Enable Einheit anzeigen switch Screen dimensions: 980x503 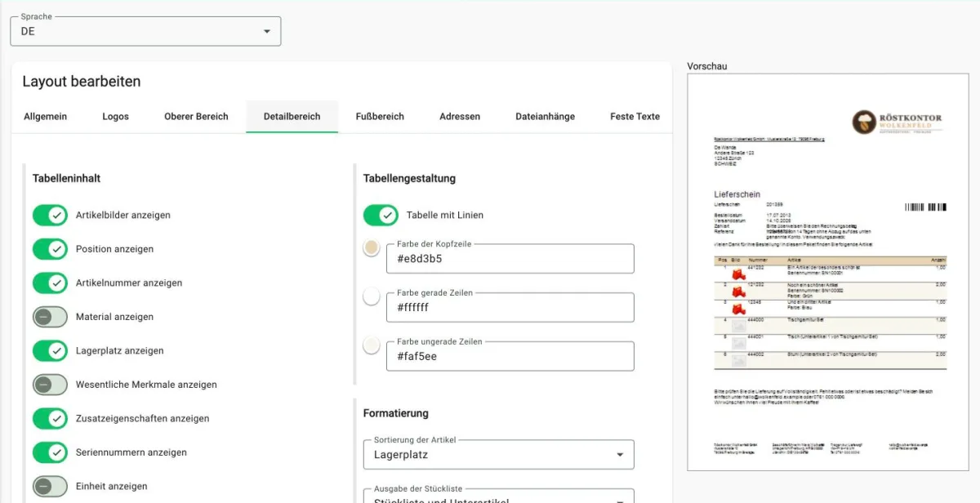coord(50,486)
